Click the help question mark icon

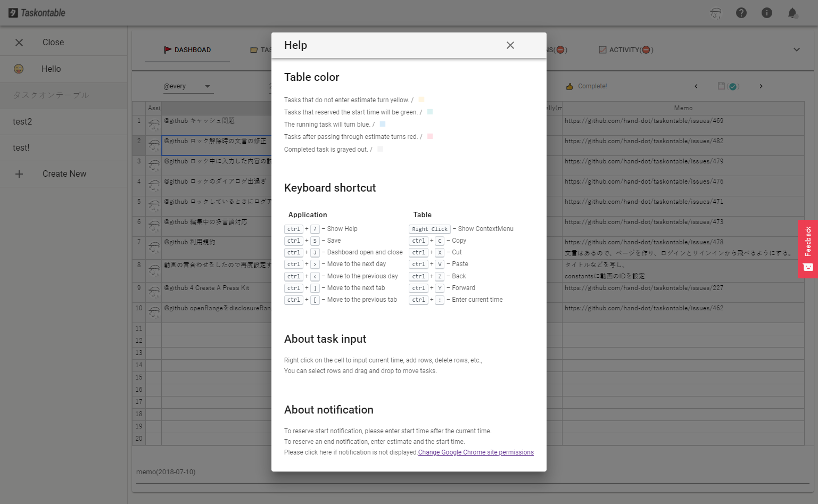point(741,13)
